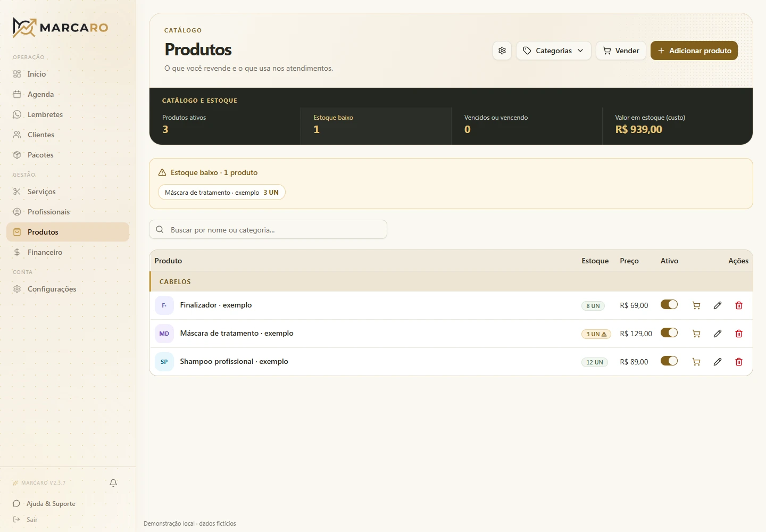Click the notification bell icon
This screenshot has width=766, height=532.
coord(113,483)
